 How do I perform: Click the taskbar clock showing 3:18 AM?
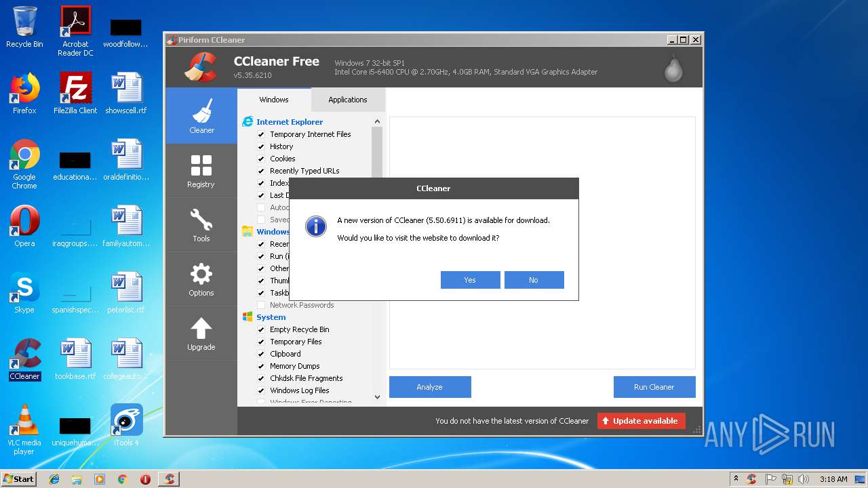point(833,479)
